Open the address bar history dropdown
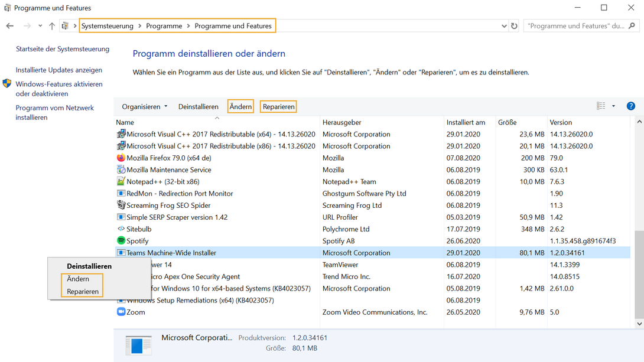The width and height of the screenshot is (644, 362). pyautogui.click(x=504, y=26)
